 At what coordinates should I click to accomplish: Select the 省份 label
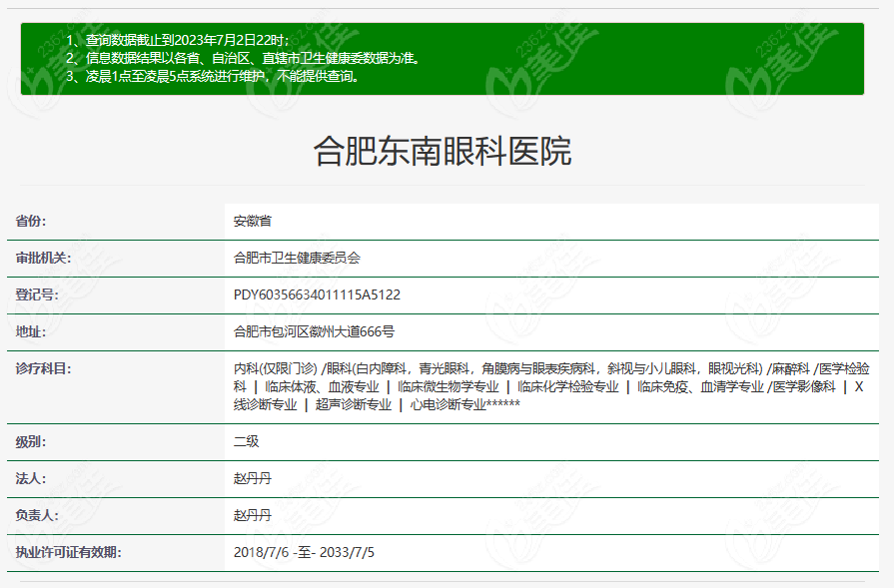click(31, 221)
